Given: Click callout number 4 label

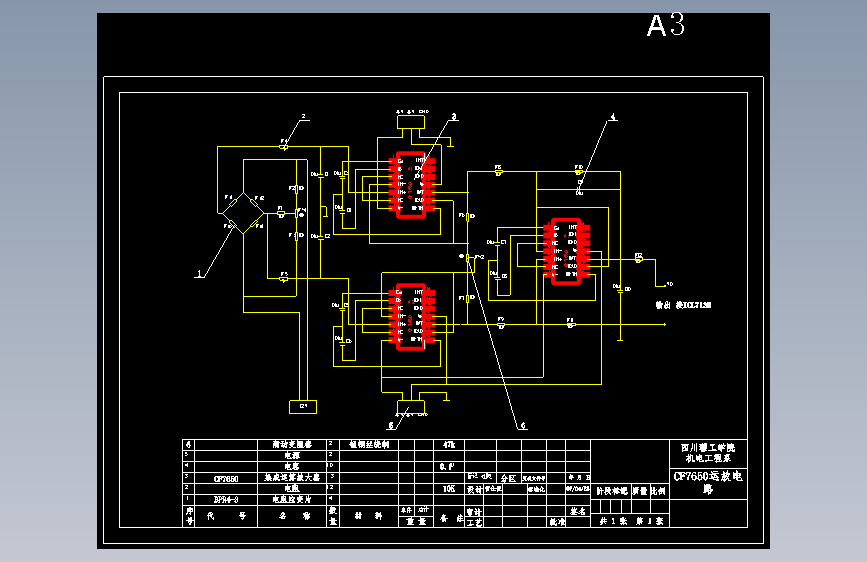Looking at the screenshot, I should click(x=613, y=117).
